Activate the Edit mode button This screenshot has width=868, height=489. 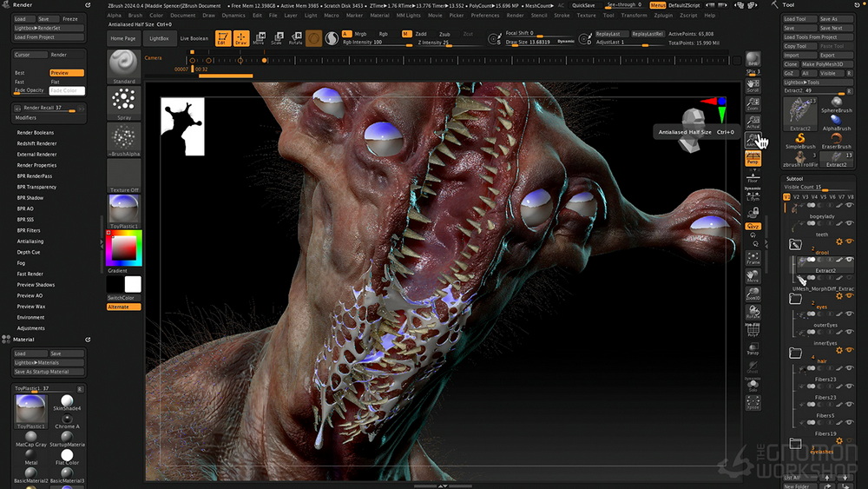[223, 38]
